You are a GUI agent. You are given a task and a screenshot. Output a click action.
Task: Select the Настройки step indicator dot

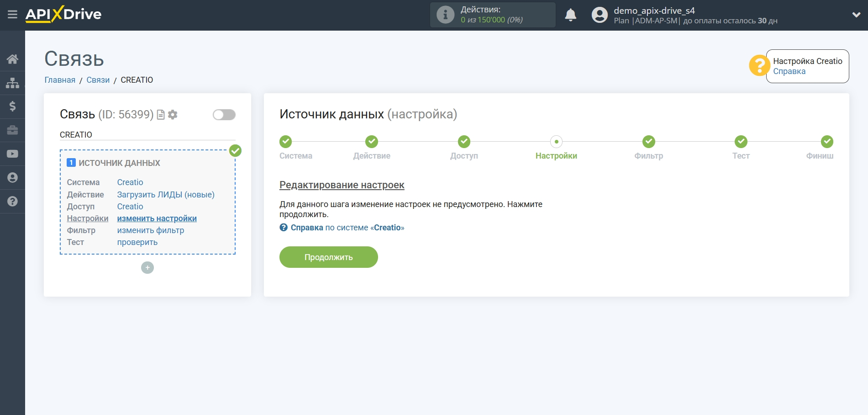tap(556, 142)
